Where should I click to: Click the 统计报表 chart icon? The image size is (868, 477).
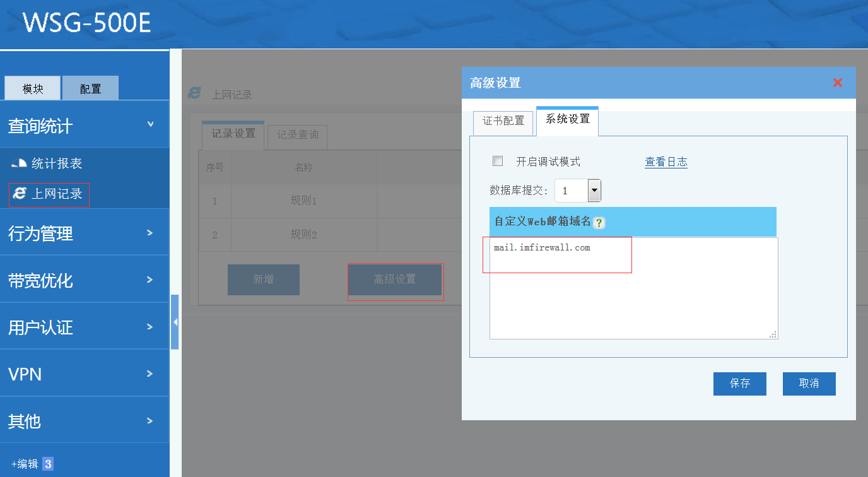click(20, 164)
